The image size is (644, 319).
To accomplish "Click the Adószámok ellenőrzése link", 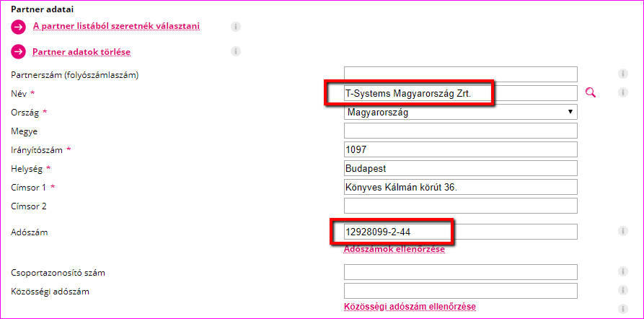I will [394, 249].
